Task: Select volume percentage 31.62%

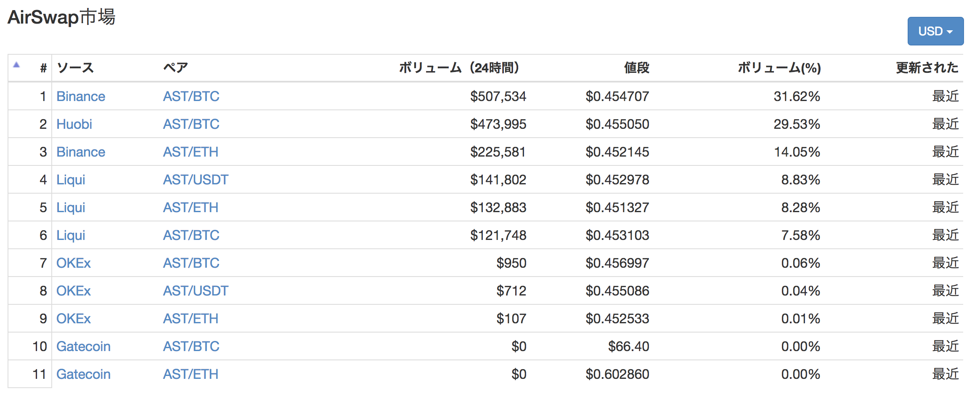Action: (x=797, y=96)
